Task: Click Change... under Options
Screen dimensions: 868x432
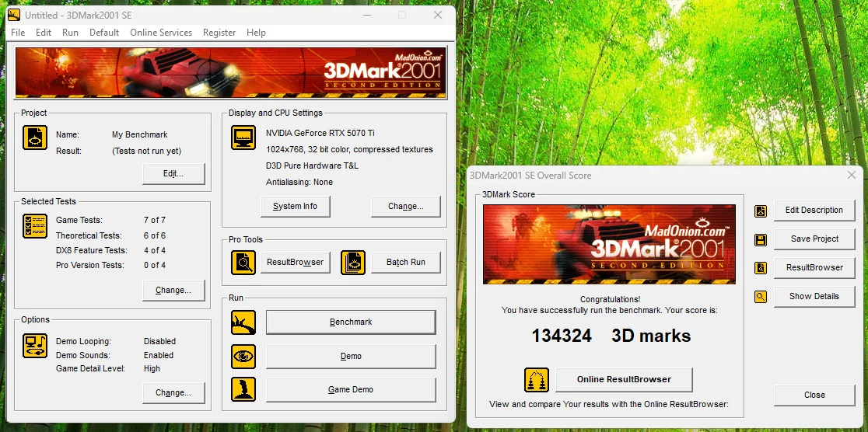Action: pyautogui.click(x=173, y=392)
